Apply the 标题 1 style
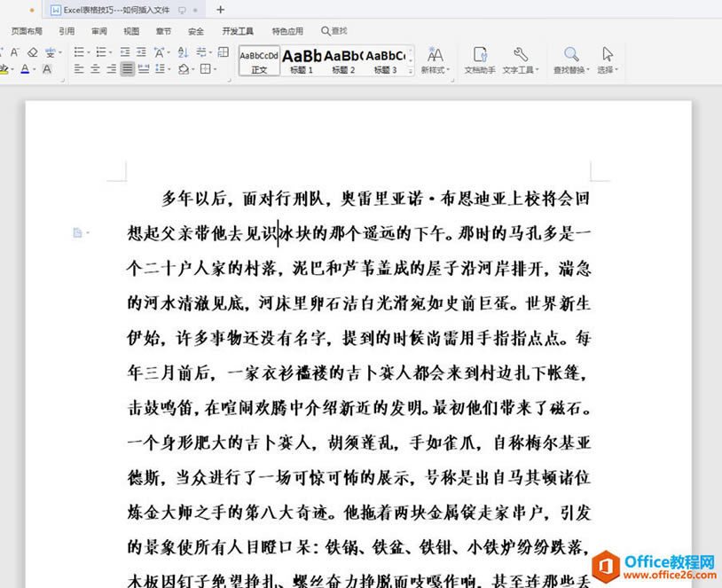The image size is (722, 588). click(302, 60)
